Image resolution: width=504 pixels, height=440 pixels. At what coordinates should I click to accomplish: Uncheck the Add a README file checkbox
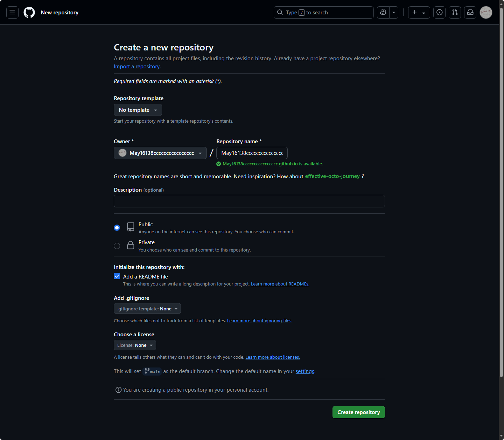117,276
